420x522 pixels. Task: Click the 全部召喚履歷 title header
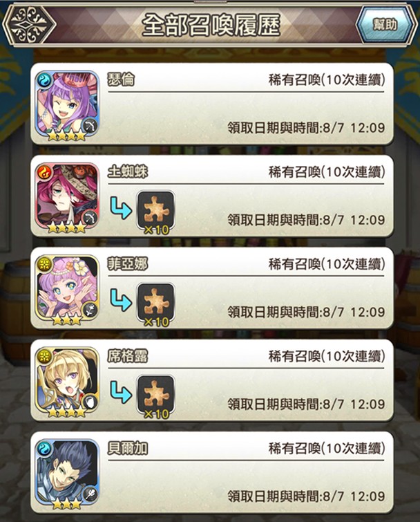(211, 25)
